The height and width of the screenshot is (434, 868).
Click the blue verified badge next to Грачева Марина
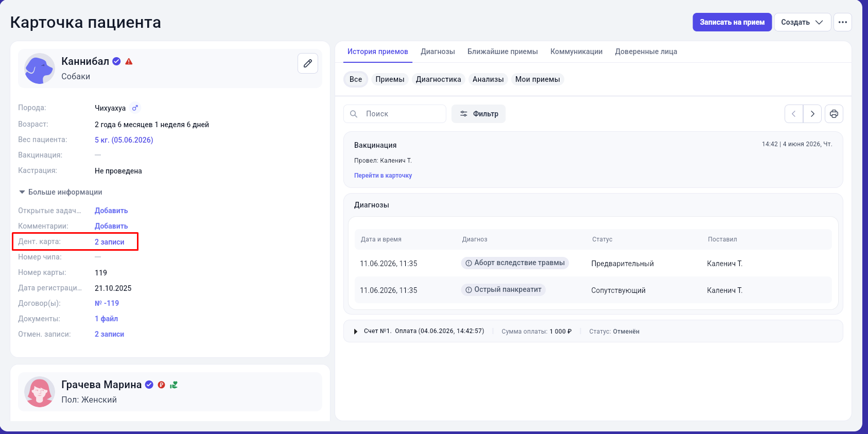click(x=149, y=385)
